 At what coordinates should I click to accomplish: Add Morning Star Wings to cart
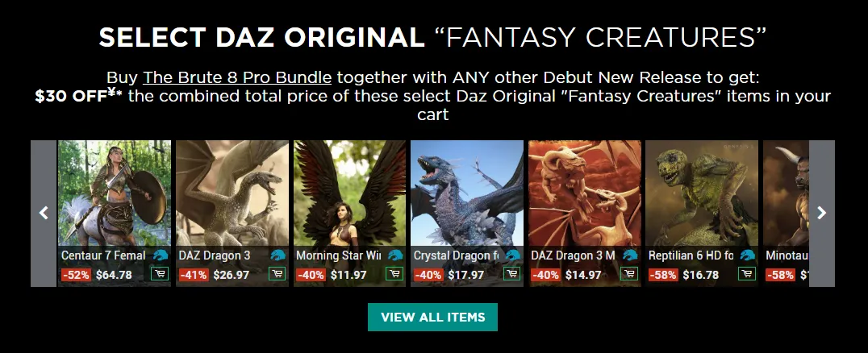(x=394, y=274)
